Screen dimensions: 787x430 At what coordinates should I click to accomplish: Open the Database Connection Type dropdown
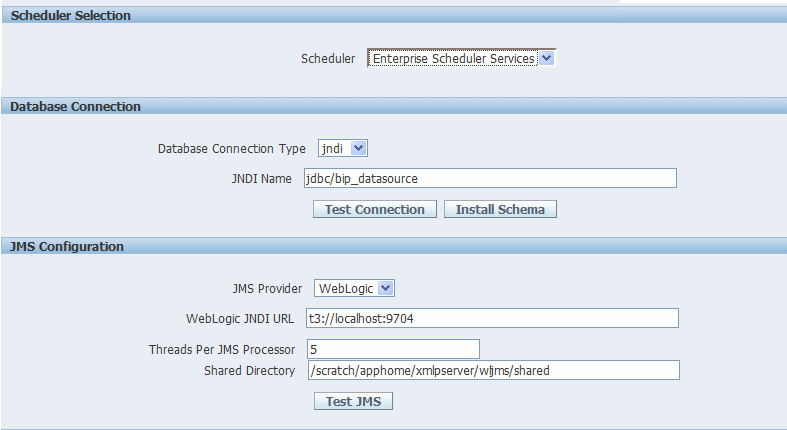(x=343, y=148)
